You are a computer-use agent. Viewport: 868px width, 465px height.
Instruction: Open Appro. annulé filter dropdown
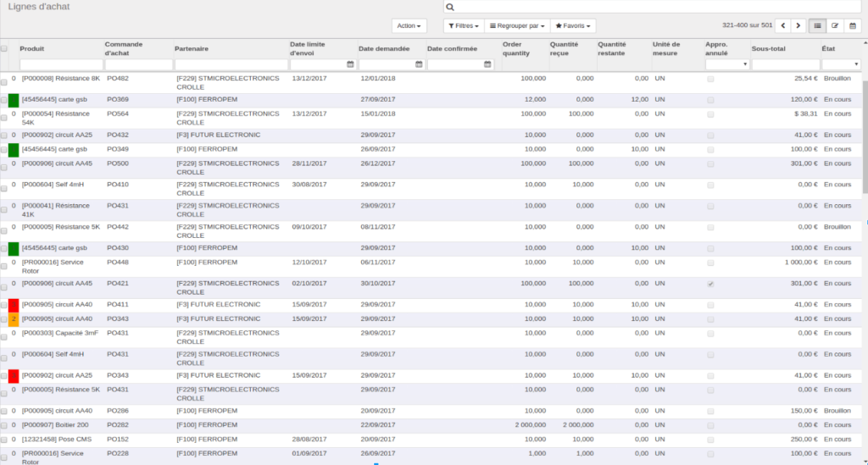click(x=726, y=64)
